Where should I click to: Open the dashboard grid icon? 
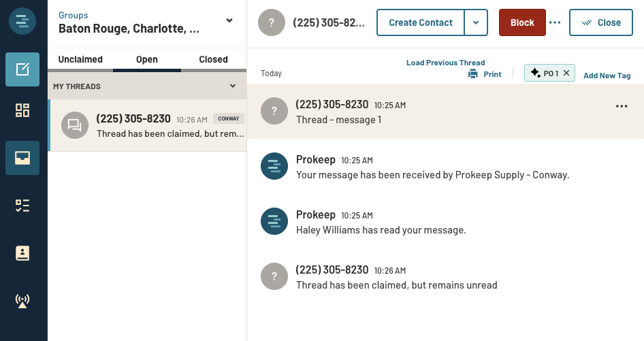(22, 111)
